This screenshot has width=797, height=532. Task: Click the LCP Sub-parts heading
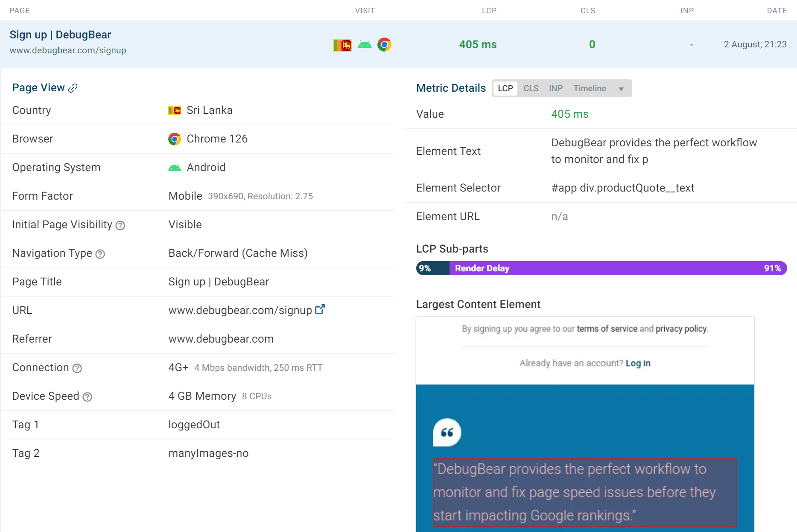452,249
